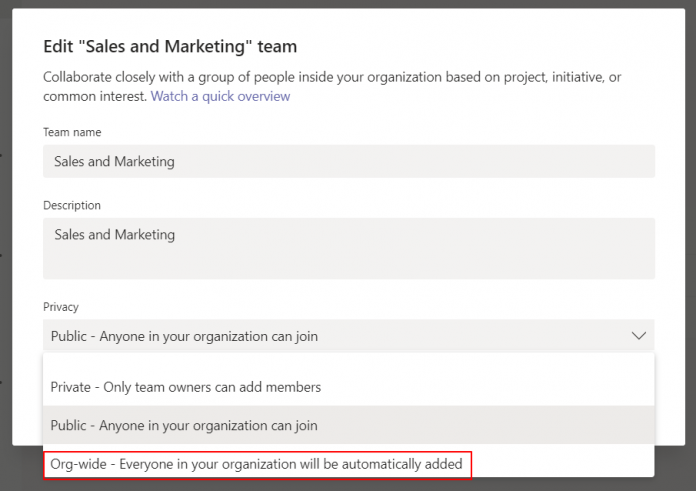Select highlighted Public option in dropdown list
This screenshot has width=696, height=491.
coord(349,425)
